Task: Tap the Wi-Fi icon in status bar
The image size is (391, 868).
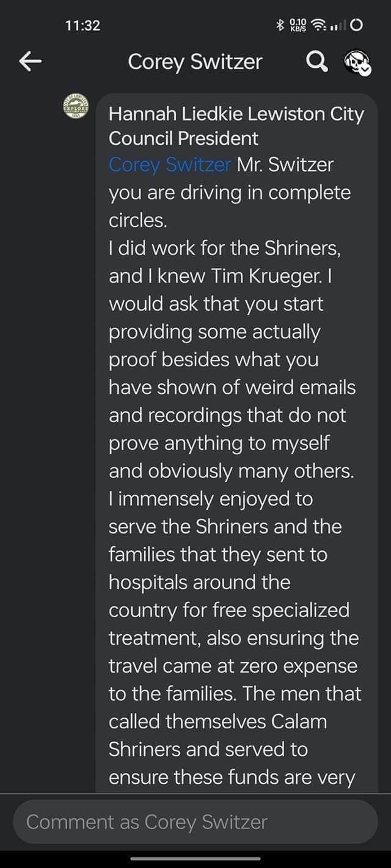Action: click(x=319, y=25)
